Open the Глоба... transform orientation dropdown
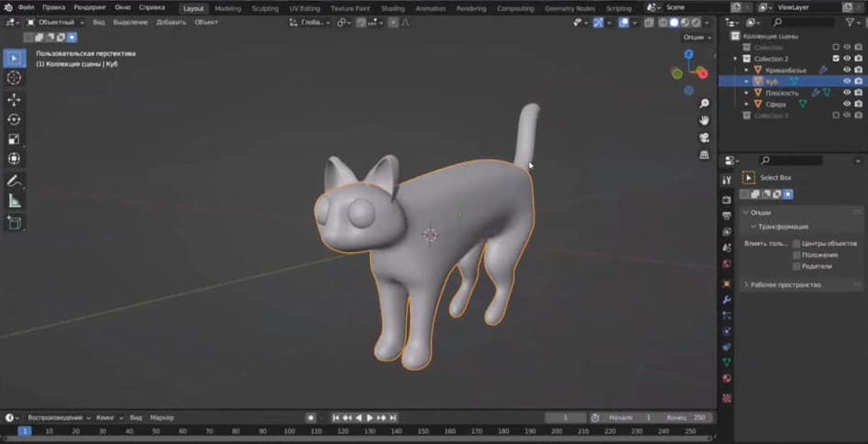 [x=310, y=23]
